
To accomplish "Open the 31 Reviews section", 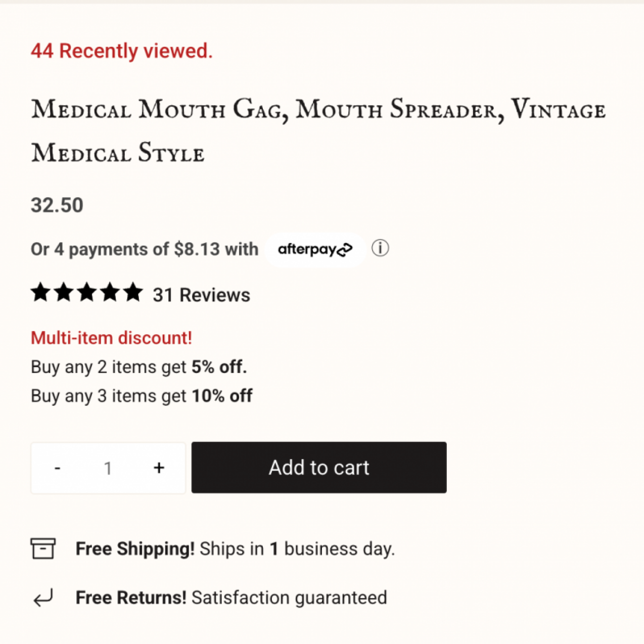I will pos(201,295).
